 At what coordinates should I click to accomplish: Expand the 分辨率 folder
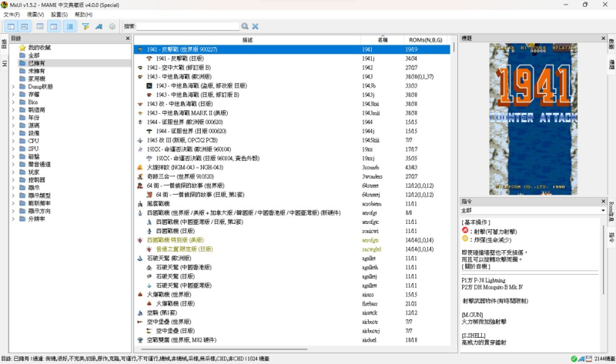tap(13, 219)
